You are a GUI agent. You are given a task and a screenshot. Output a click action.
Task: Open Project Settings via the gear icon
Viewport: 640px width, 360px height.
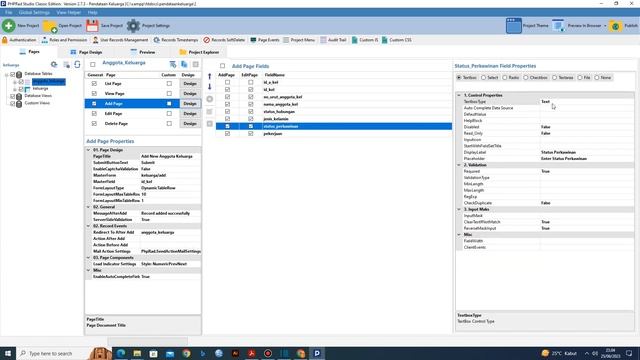(133, 26)
